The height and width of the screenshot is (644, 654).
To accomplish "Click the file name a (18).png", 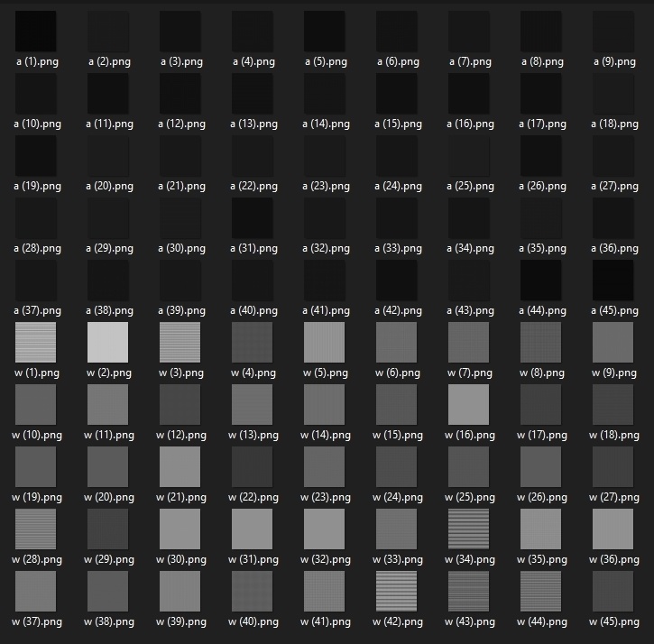I will (x=614, y=124).
